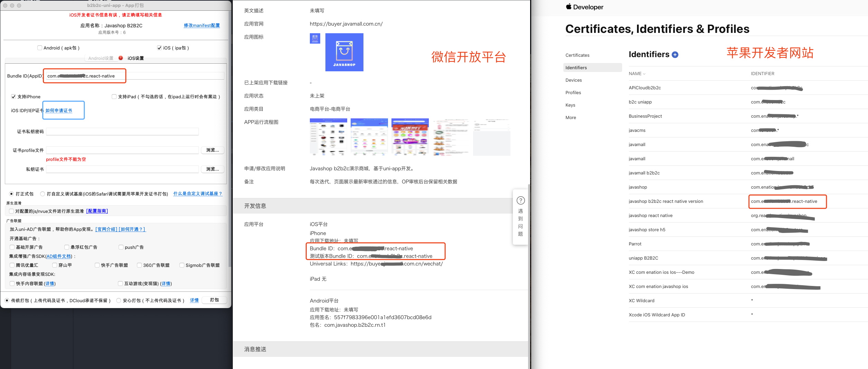Select the 打自定义调试基座 radio option

(43, 194)
